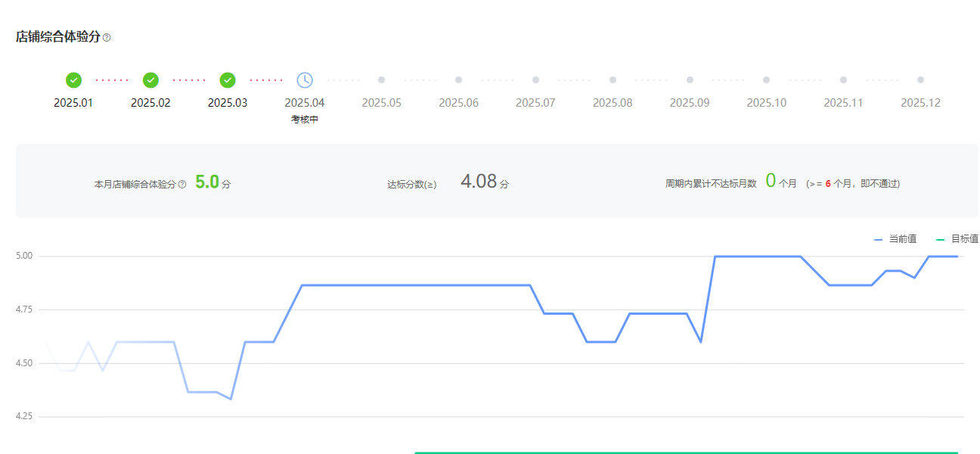The image size is (980, 454).
Task: Click green checkmark above 2025.01
Action: (x=73, y=79)
